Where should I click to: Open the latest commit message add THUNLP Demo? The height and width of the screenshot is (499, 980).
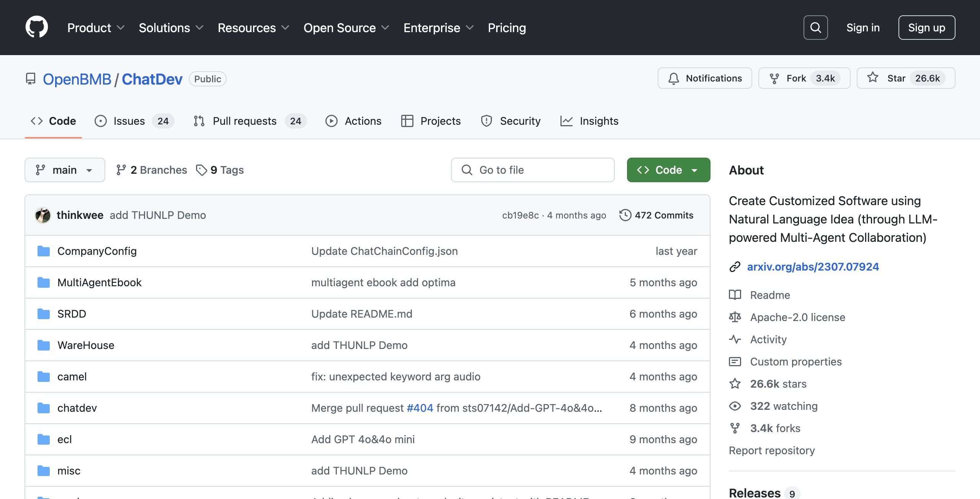[158, 215]
